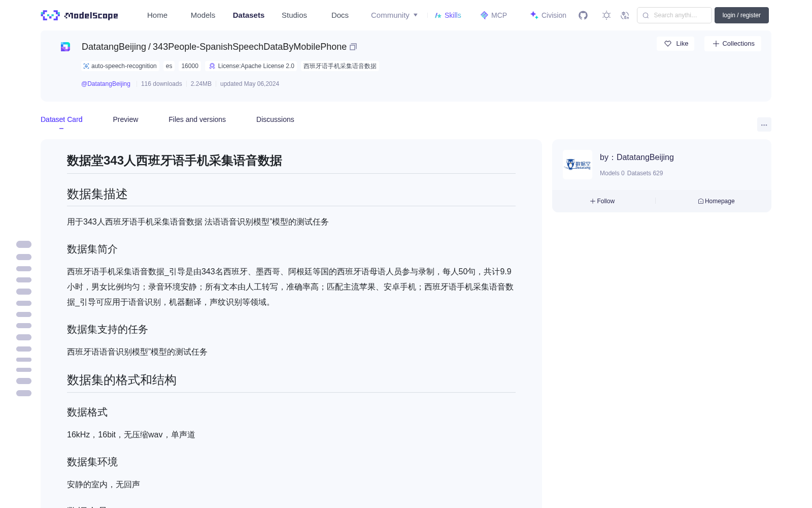Click by：DatatangBeijing organization name
This screenshot has height=508, width=812.
[x=637, y=157]
